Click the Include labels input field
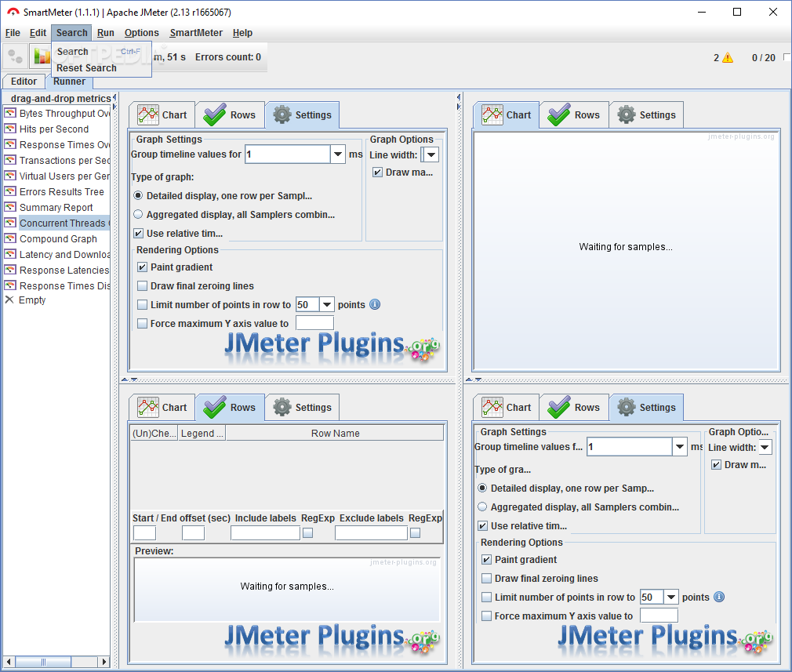 click(x=265, y=533)
